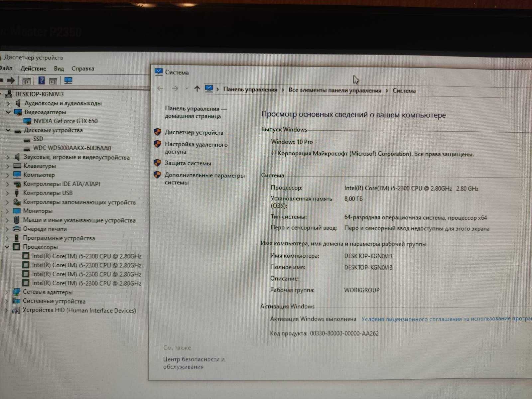Viewport: 532px width, 399px height.
Task: Collapse the Процессоры category
Action: 7,247
